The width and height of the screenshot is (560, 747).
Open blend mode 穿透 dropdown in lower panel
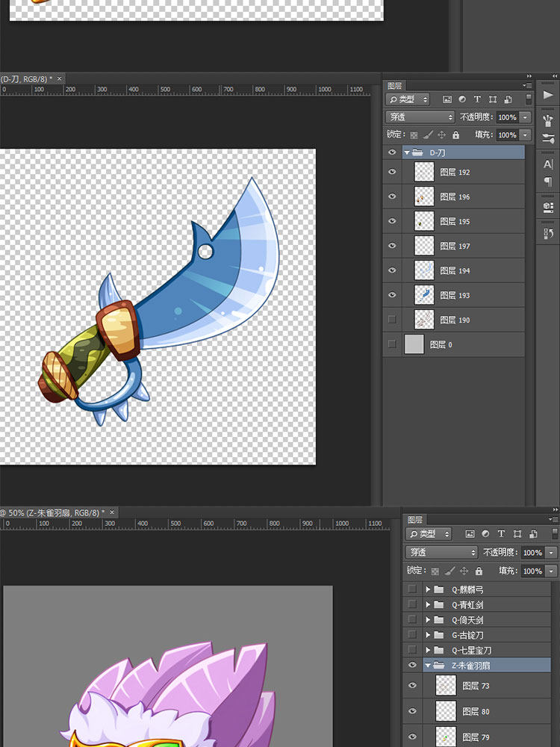[441, 553]
